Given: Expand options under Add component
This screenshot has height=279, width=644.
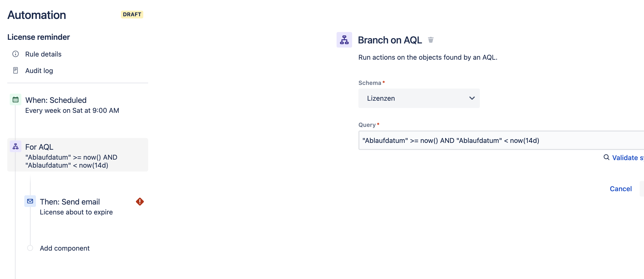Looking at the screenshot, I should tap(65, 248).
